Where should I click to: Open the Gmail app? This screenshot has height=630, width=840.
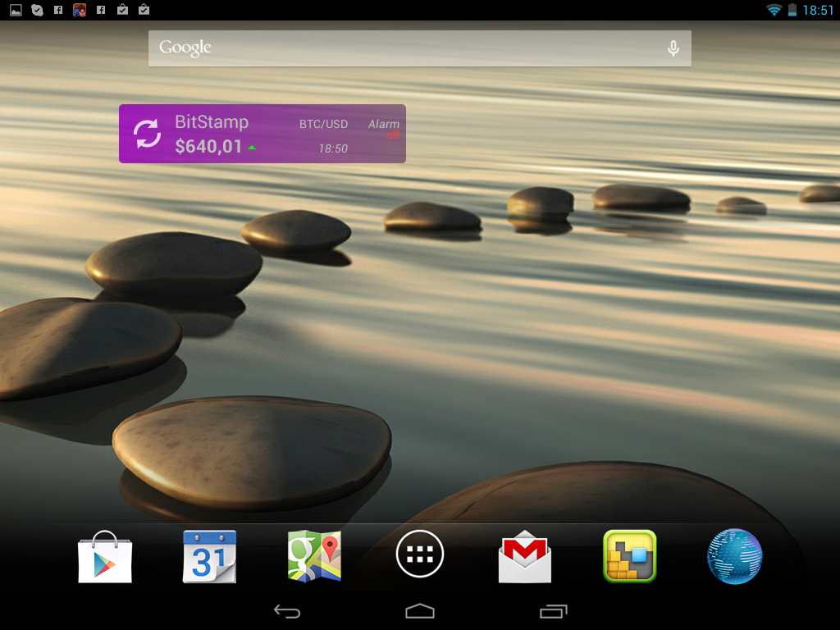pyautogui.click(x=524, y=557)
